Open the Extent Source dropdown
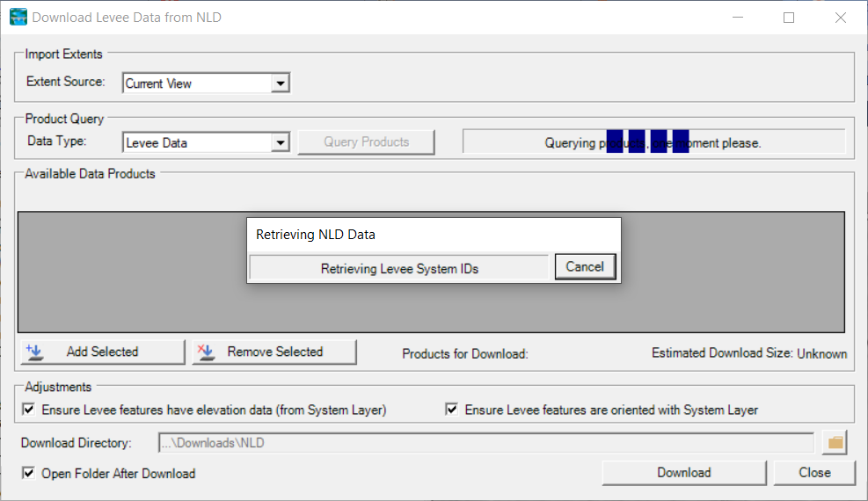 280,83
